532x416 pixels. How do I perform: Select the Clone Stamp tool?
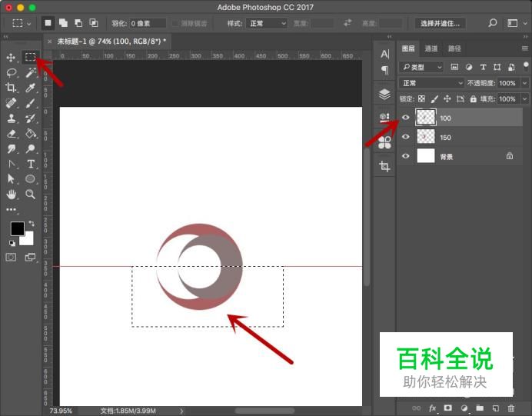point(12,118)
